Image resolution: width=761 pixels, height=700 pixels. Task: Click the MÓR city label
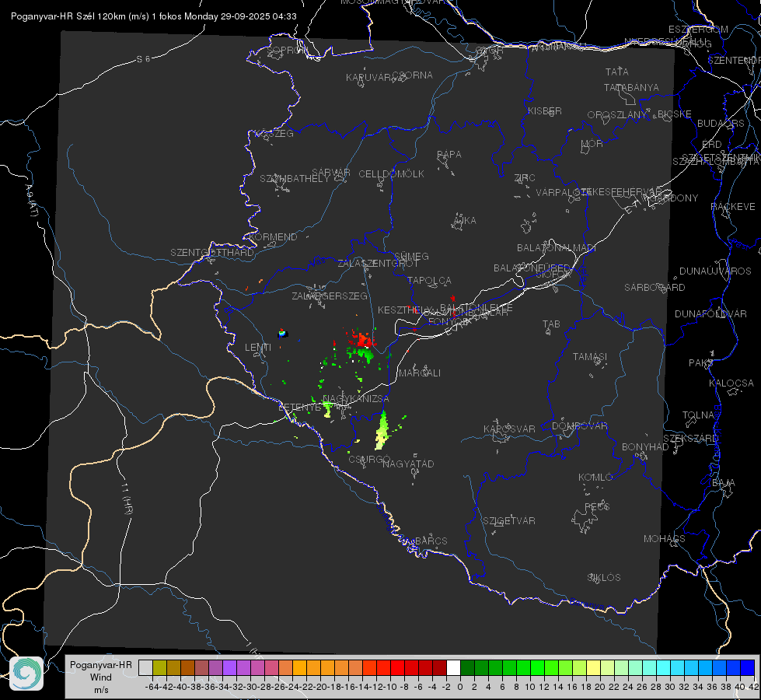coord(592,144)
